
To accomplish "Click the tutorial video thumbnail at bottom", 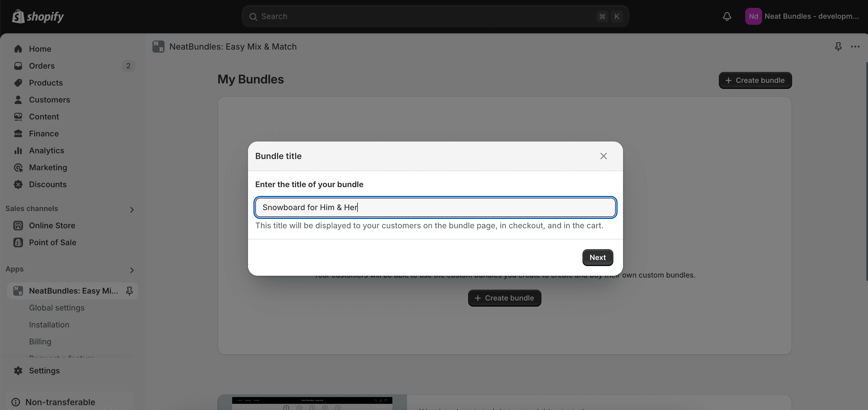I will coord(312,402).
